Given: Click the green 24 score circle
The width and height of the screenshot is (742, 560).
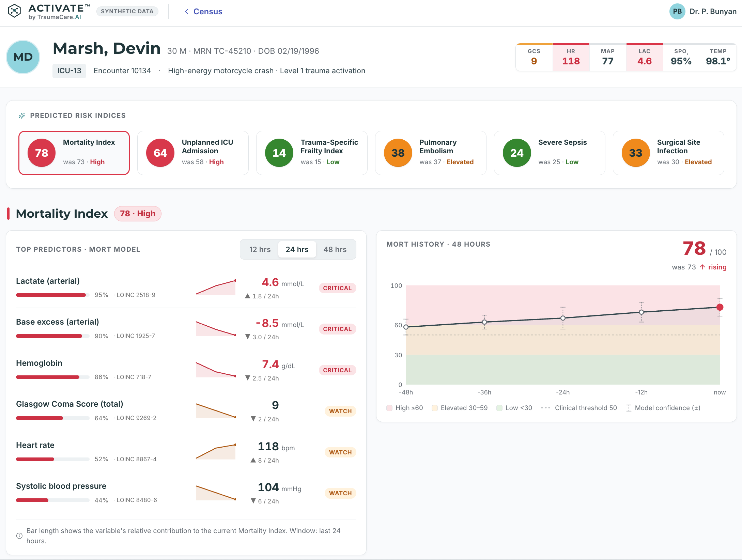Looking at the screenshot, I should click(x=517, y=153).
